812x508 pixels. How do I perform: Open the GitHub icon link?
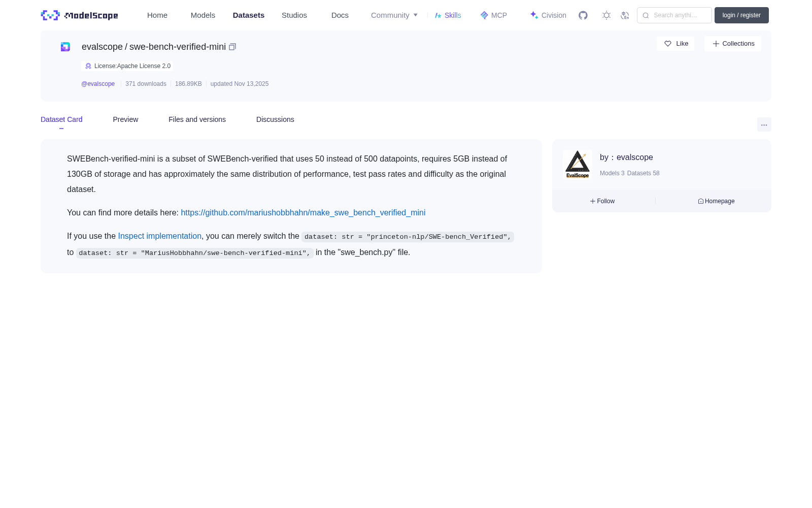[583, 15]
